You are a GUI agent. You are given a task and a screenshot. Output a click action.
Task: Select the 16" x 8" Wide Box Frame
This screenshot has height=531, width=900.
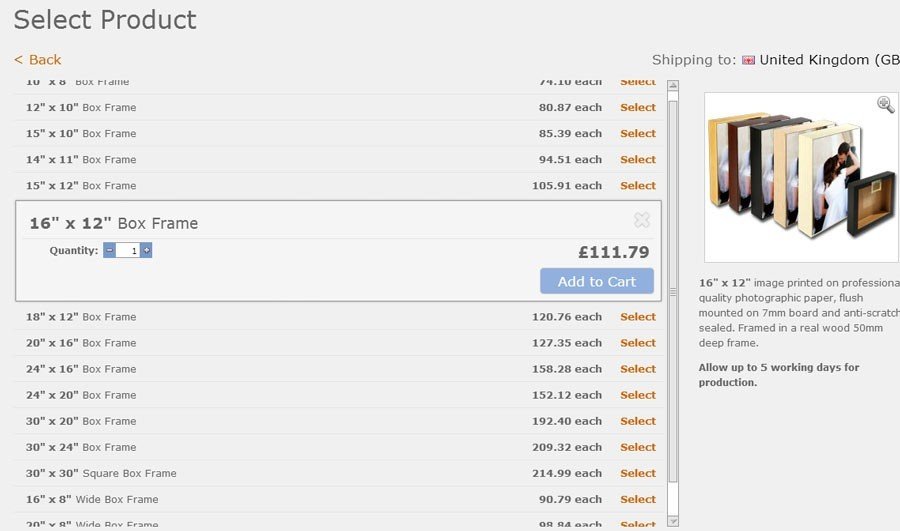coord(638,499)
